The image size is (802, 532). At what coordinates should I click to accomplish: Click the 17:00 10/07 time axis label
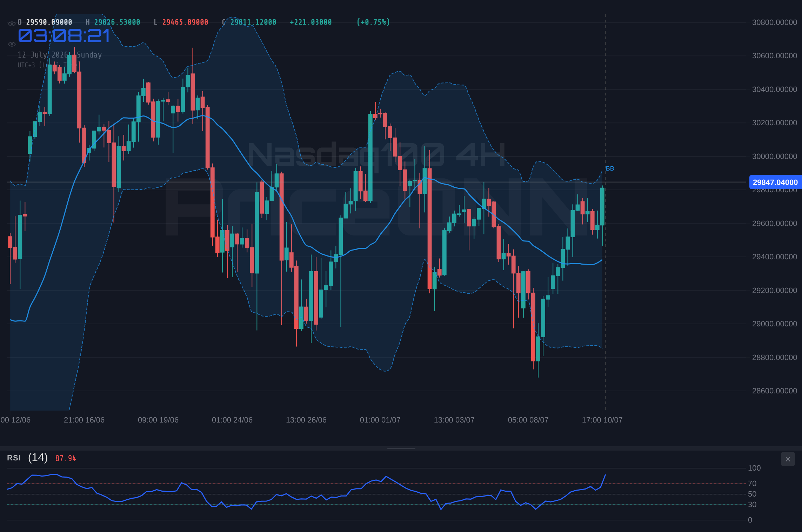602,420
